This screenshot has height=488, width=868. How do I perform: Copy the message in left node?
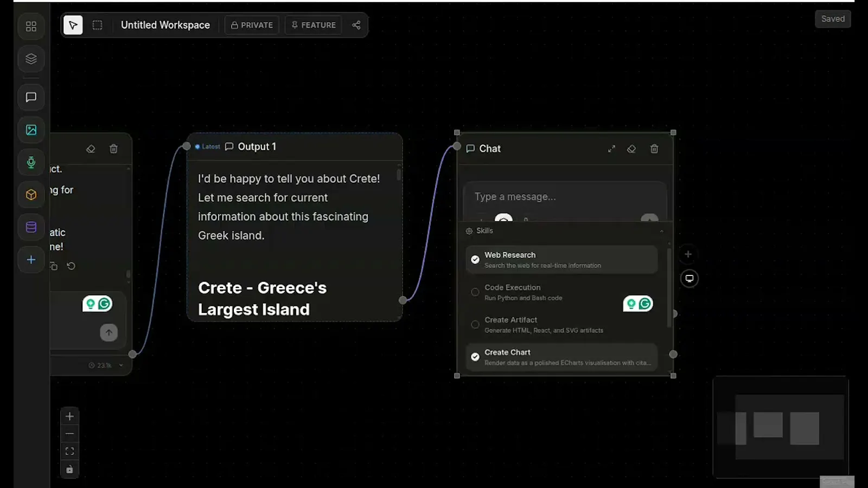[54, 266]
